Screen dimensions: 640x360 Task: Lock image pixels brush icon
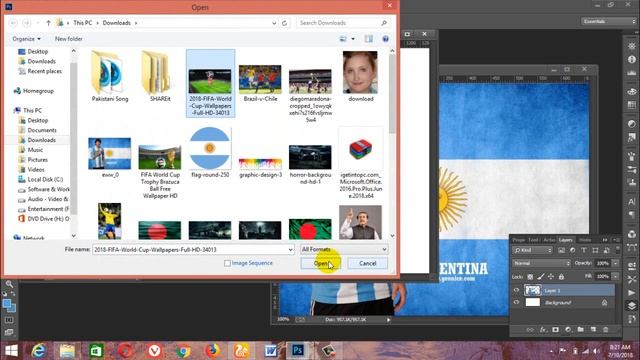coord(541,277)
